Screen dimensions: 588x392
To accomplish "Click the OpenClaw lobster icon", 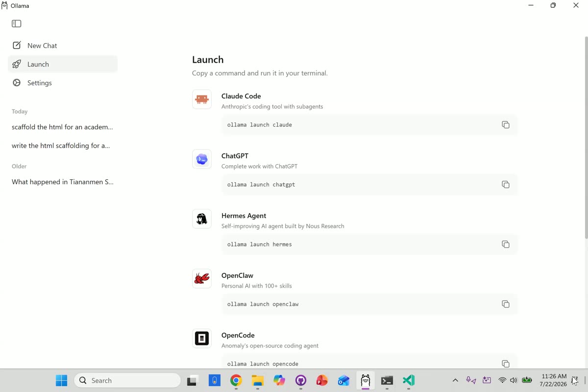I will [x=202, y=279].
